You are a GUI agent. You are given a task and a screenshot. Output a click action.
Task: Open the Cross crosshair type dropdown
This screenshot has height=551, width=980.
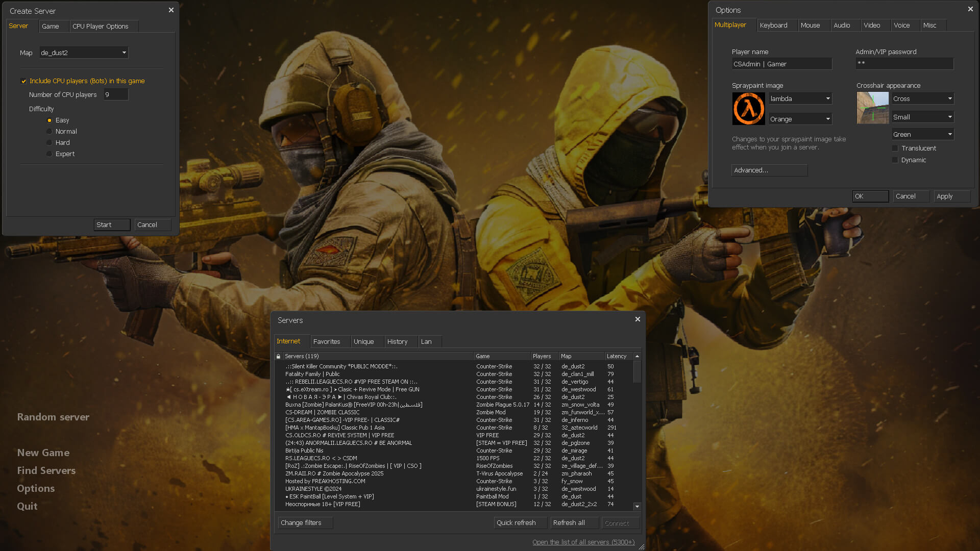pos(923,98)
